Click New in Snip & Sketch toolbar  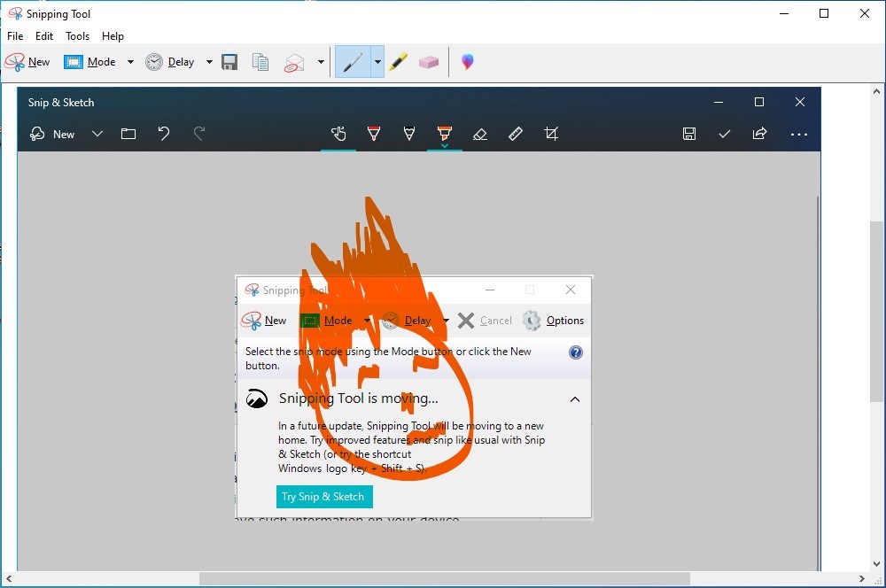tap(52, 134)
